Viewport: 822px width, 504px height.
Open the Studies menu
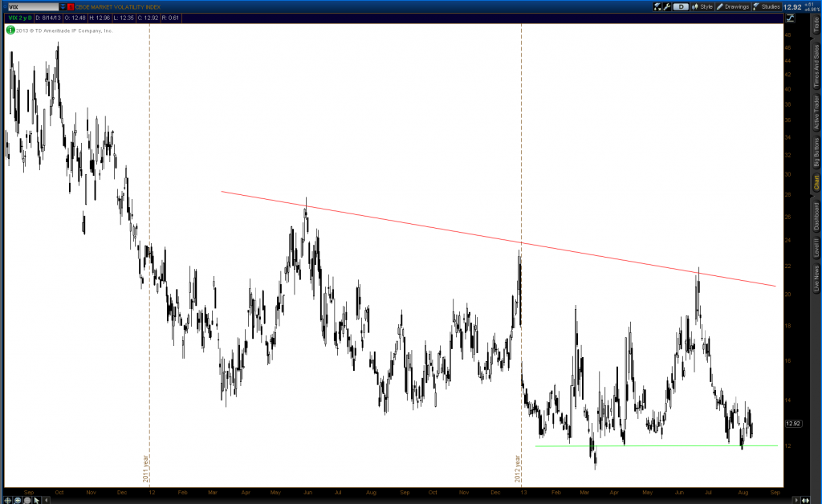point(767,6)
